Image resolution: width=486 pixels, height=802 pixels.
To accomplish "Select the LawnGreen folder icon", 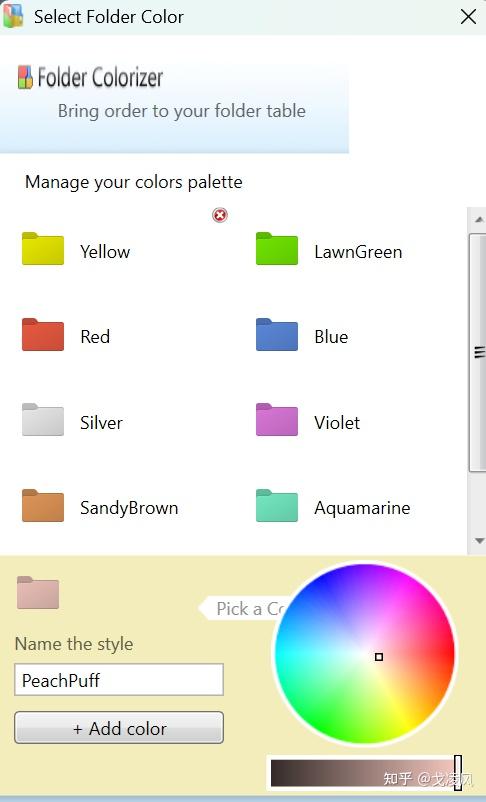I will pyautogui.click(x=277, y=249).
